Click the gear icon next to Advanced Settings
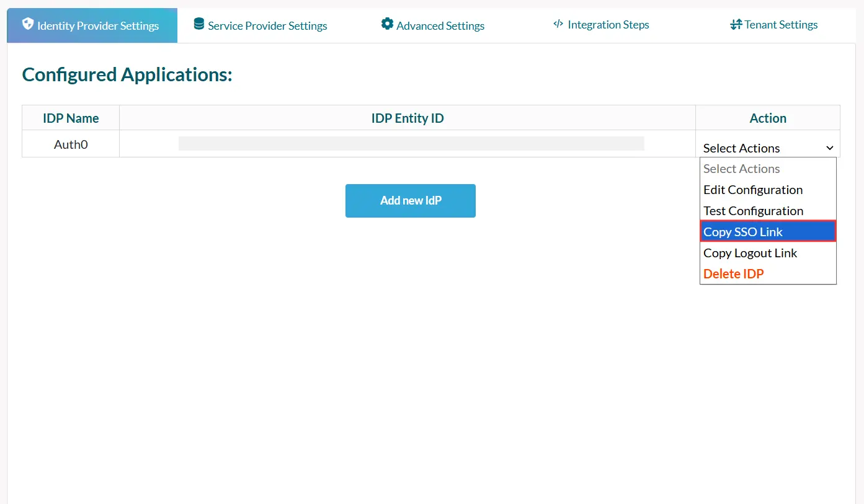Screen dimensions: 864x504 point(387,24)
